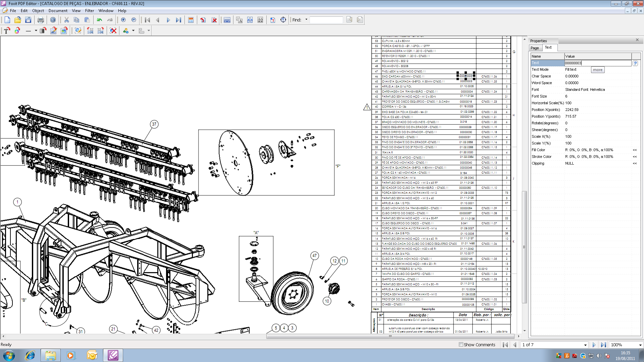Undo the last edit with green arrow
Viewport: 644px width, 362px height.
[x=99, y=20]
